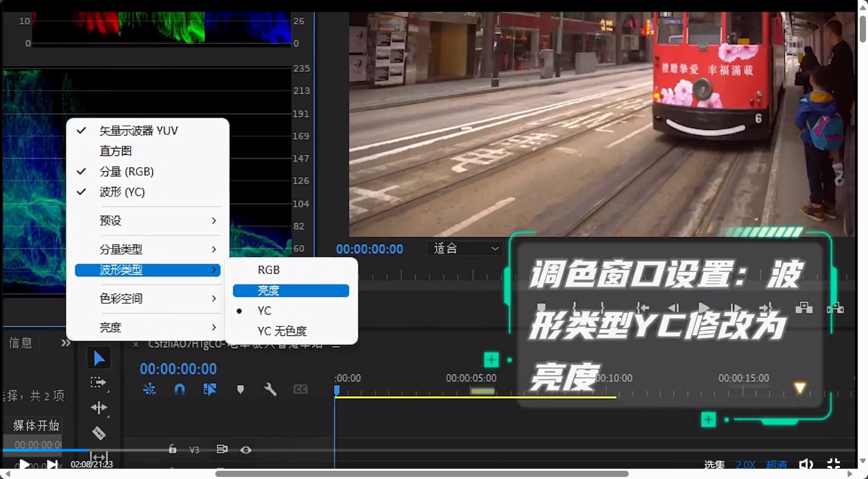
Task: Toggle V3 track lock
Action: [x=172, y=449]
